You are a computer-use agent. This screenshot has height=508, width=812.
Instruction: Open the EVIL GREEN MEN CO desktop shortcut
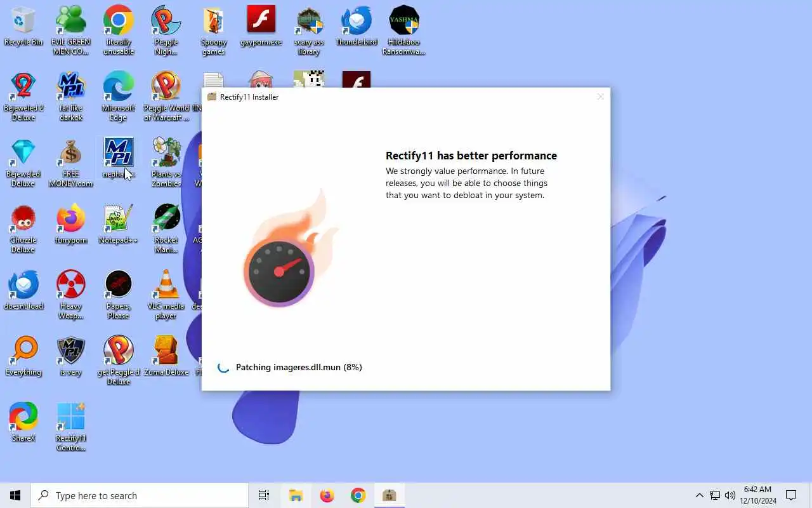click(x=71, y=30)
